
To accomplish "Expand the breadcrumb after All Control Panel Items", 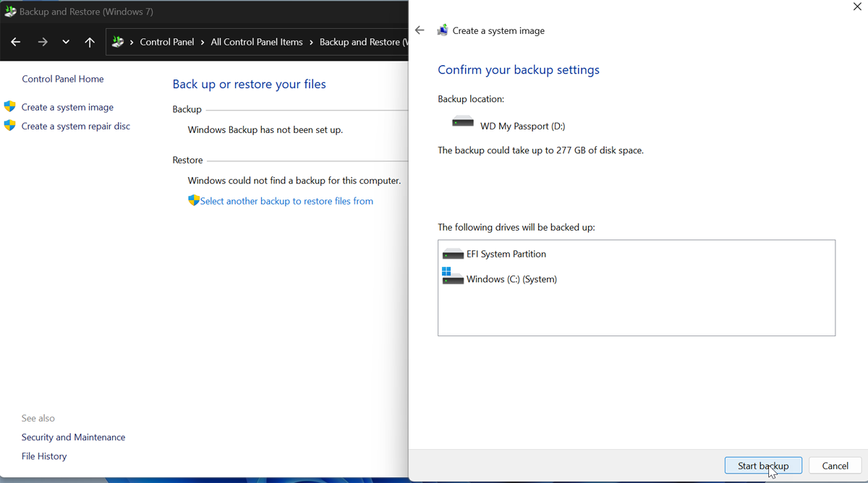I will point(313,42).
